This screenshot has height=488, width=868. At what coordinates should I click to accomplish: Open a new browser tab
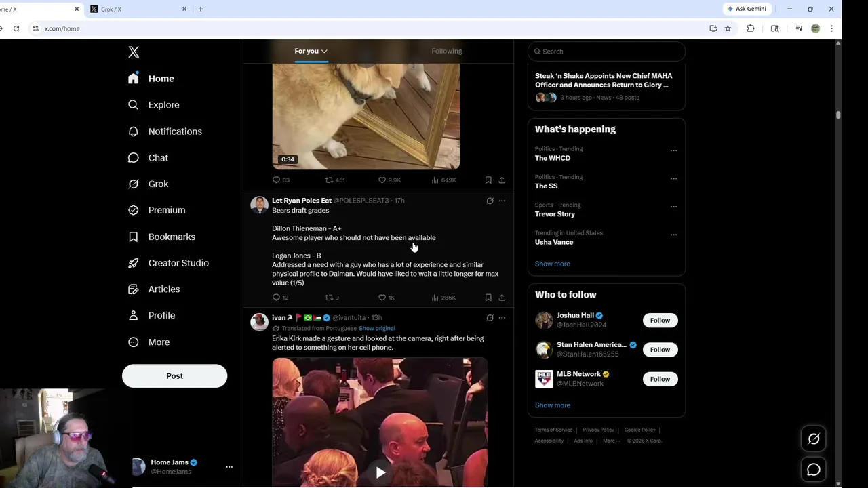click(201, 9)
